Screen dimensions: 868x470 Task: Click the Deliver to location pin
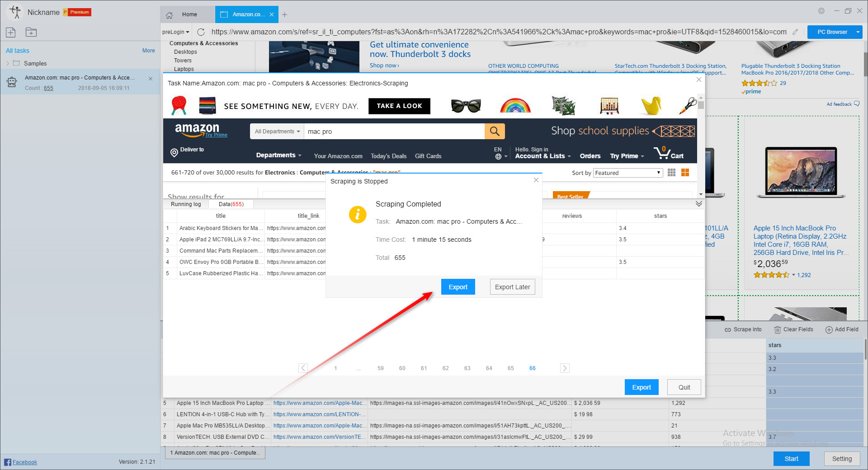click(174, 153)
